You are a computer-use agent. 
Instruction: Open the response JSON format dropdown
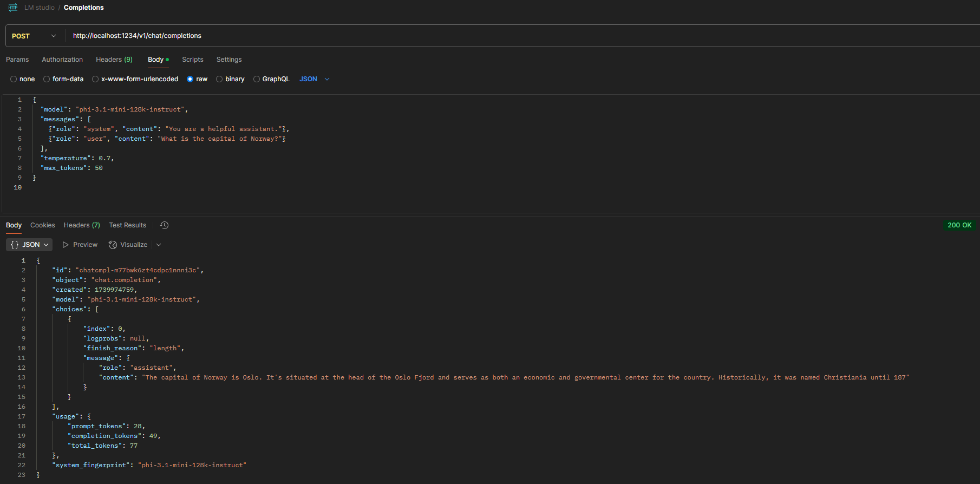29,245
